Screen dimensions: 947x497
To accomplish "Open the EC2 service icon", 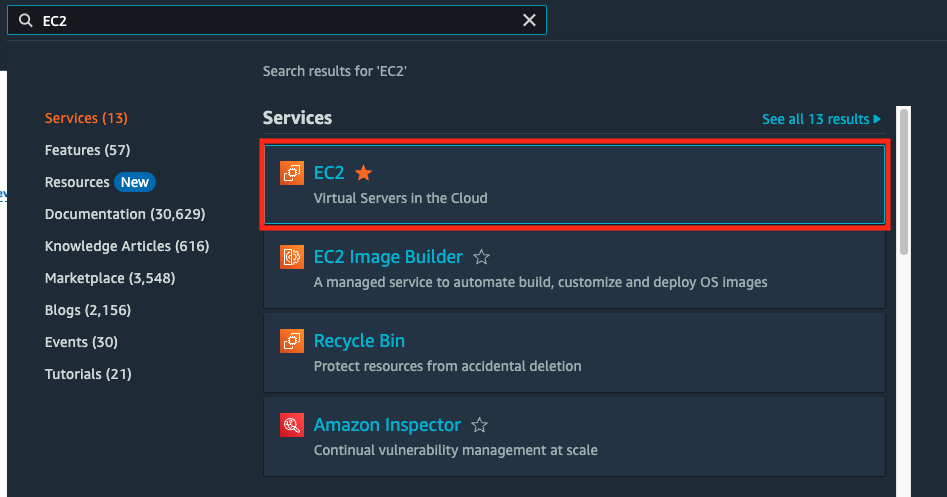I will point(292,173).
